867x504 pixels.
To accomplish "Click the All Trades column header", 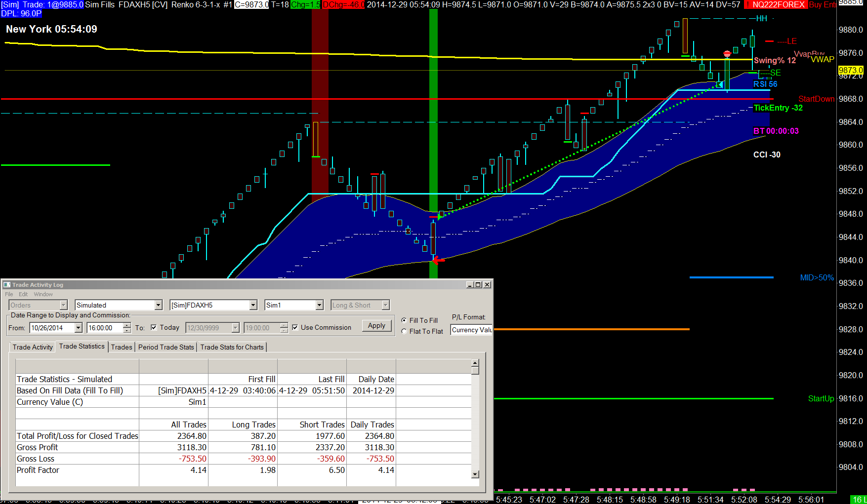I will (x=189, y=425).
